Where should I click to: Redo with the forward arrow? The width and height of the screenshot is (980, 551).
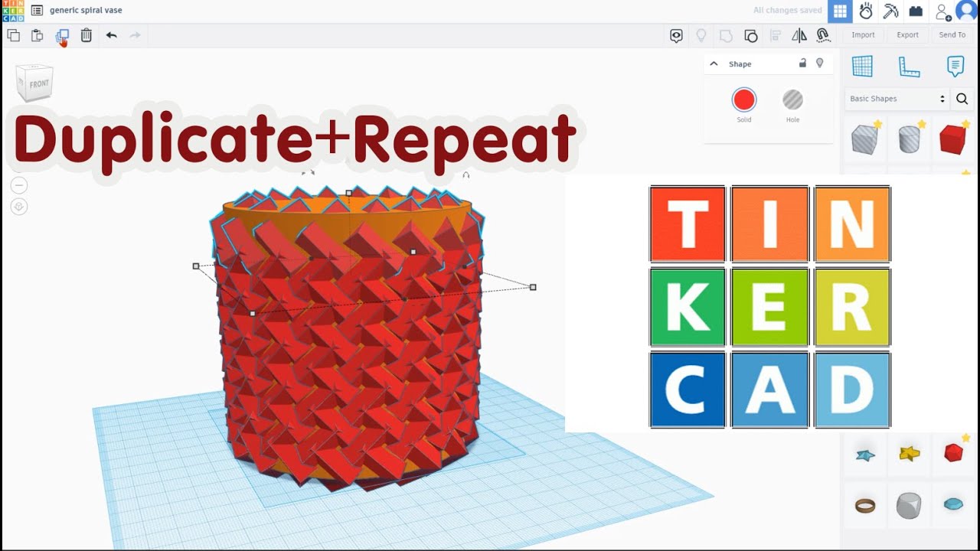[135, 35]
